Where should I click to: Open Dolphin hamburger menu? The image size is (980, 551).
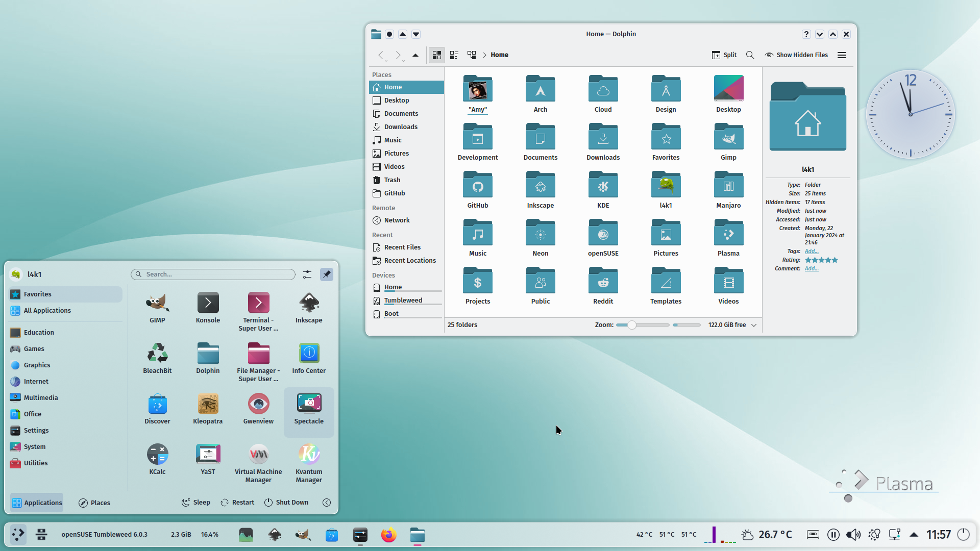point(842,55)
